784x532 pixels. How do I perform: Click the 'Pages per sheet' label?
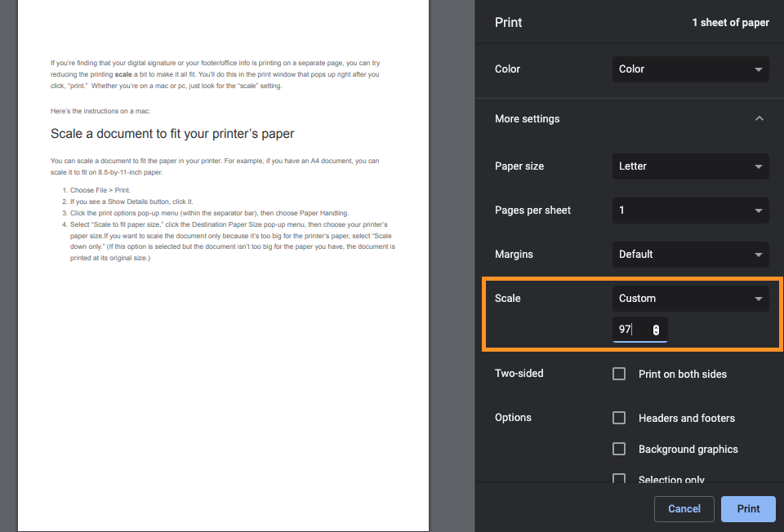tap(532, 211)
